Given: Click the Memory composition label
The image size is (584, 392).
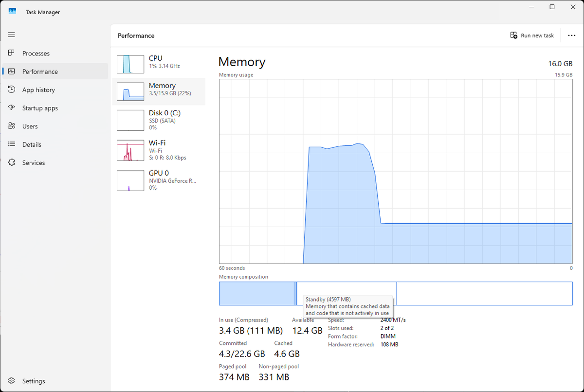Looking at the screenshot, I should point(243,277).
